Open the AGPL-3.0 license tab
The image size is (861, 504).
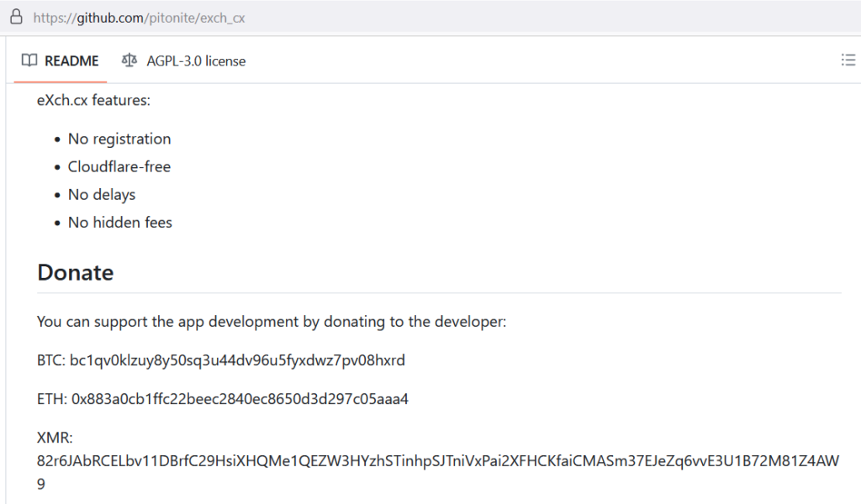point(196,60)
